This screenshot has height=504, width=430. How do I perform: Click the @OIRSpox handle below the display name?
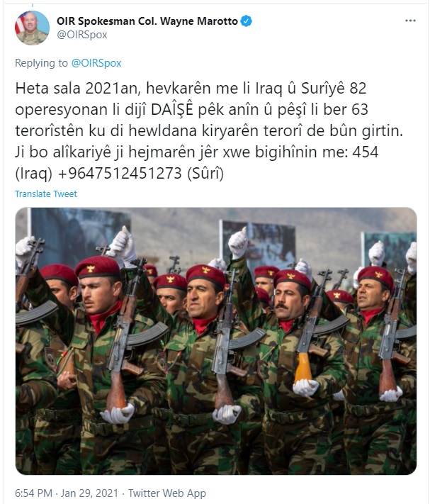(x=82, y=35)
